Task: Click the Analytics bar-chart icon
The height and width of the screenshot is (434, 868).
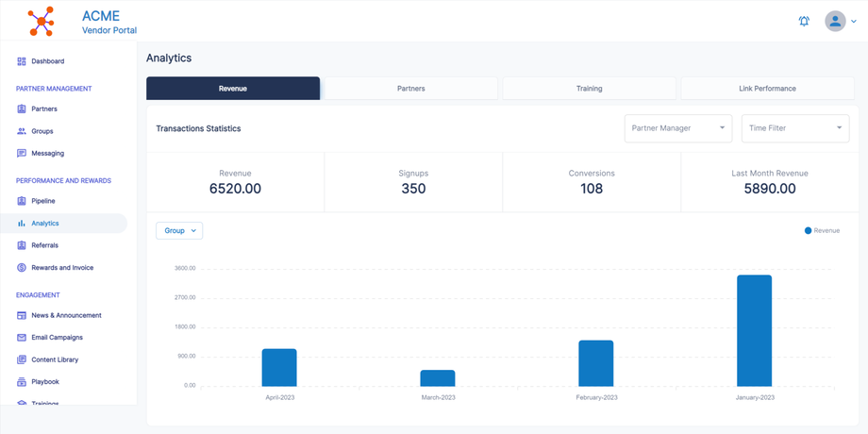Action: 22,223
